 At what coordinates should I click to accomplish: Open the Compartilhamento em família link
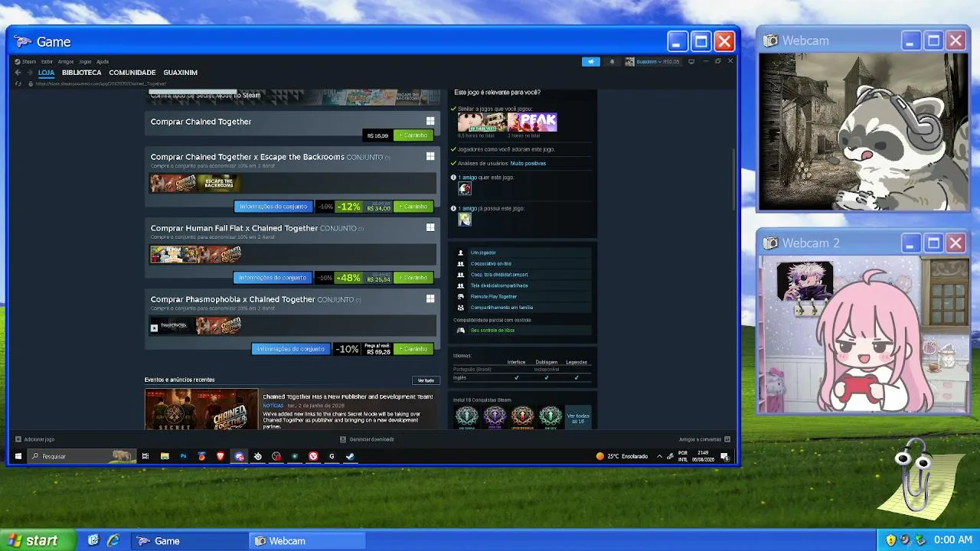(501, 308)
